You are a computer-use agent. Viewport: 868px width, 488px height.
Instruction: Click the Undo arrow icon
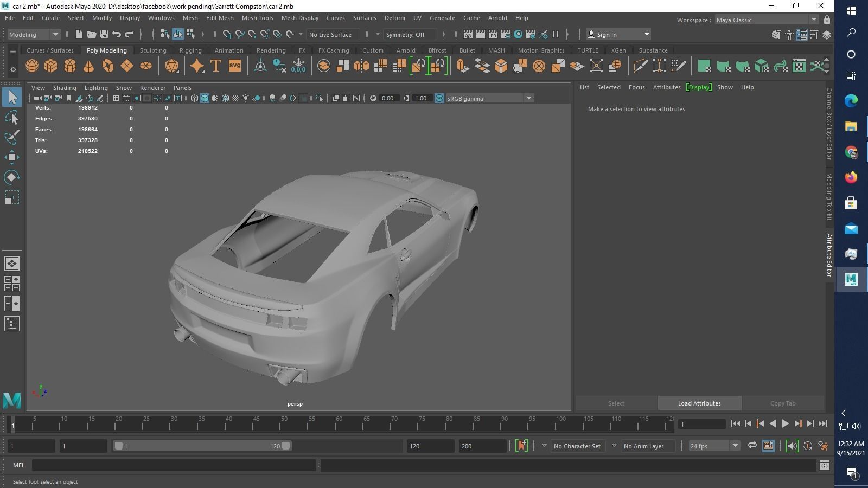tap(117, 34)
